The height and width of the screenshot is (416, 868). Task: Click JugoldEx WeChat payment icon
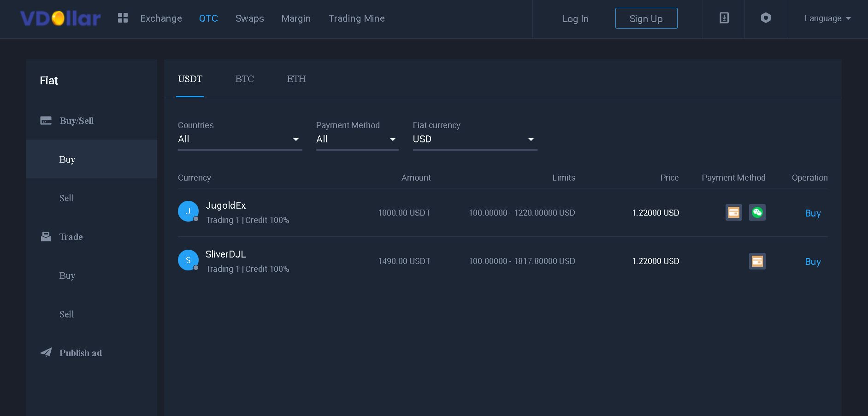click(x=757, y=212)
